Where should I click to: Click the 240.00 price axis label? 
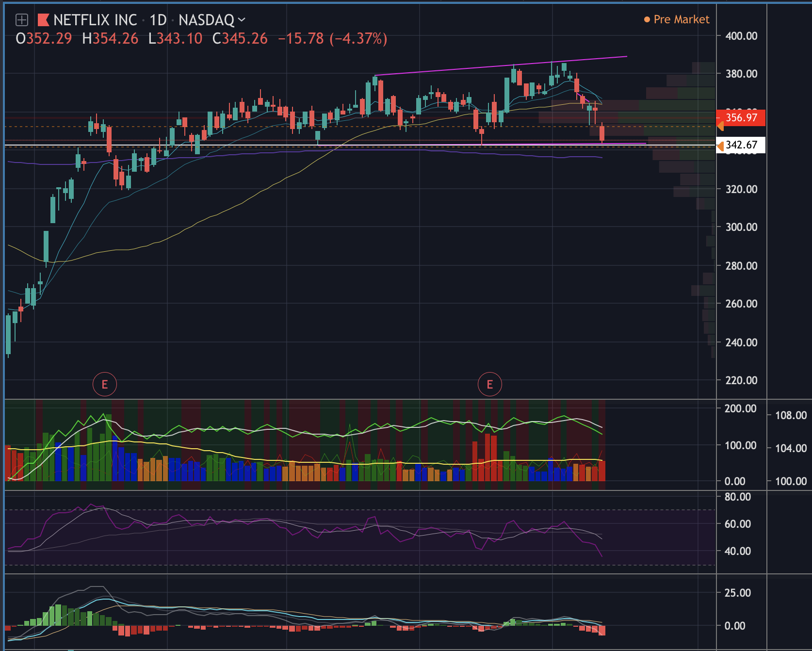(x=741, y=342)
